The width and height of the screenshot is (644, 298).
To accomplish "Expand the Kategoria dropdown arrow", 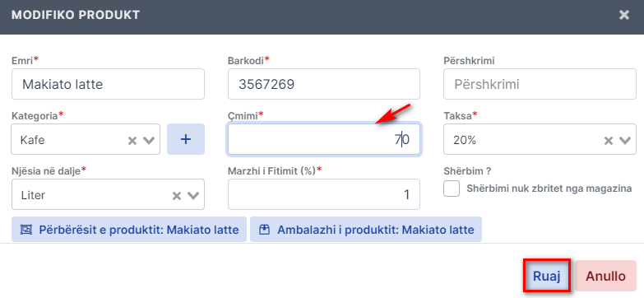I will pyautogui.click(x=148, y=141).
